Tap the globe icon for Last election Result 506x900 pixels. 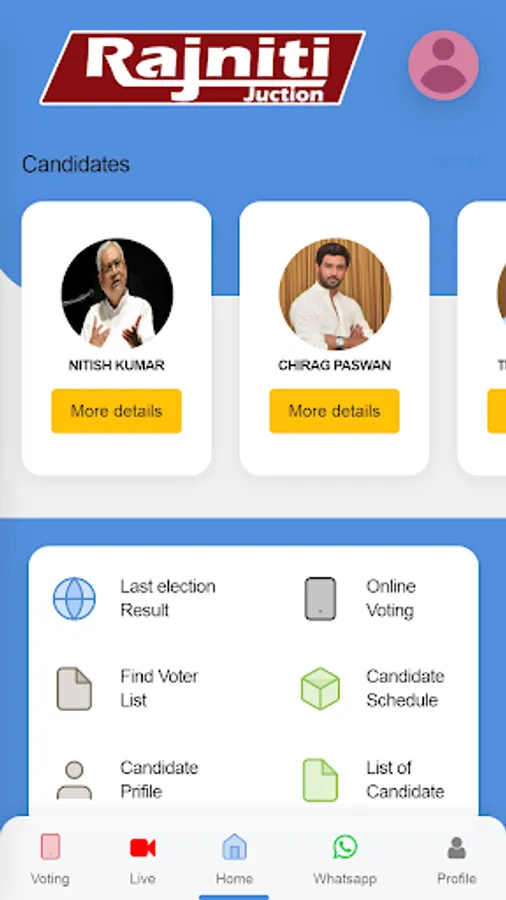(x=74, y=598)
